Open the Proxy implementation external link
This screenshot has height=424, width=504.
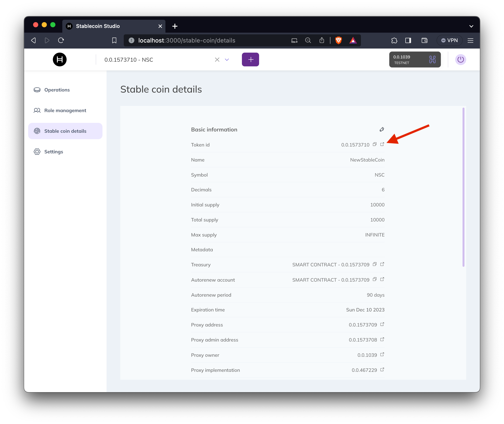click(x=382, y=370)
